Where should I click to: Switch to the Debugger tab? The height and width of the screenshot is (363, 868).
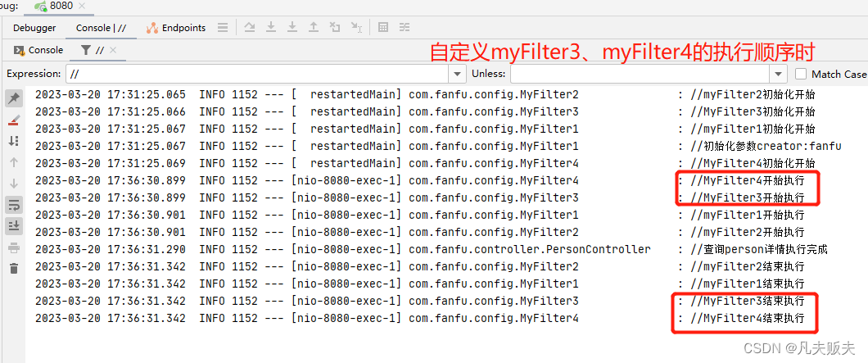coord(34,28)
